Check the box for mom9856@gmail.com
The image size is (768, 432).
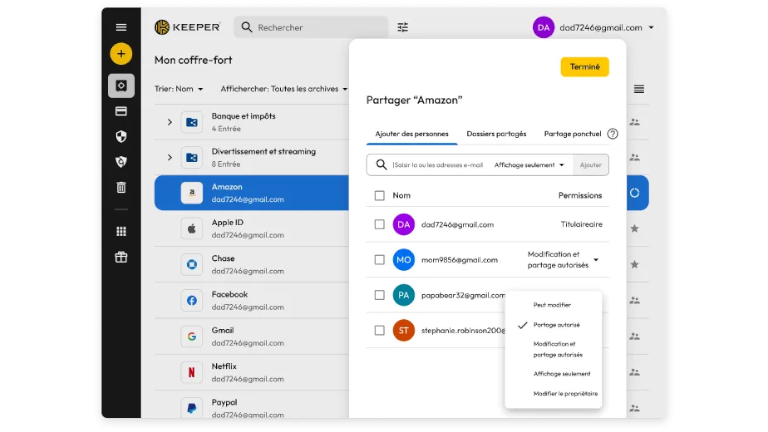point(379,260)
